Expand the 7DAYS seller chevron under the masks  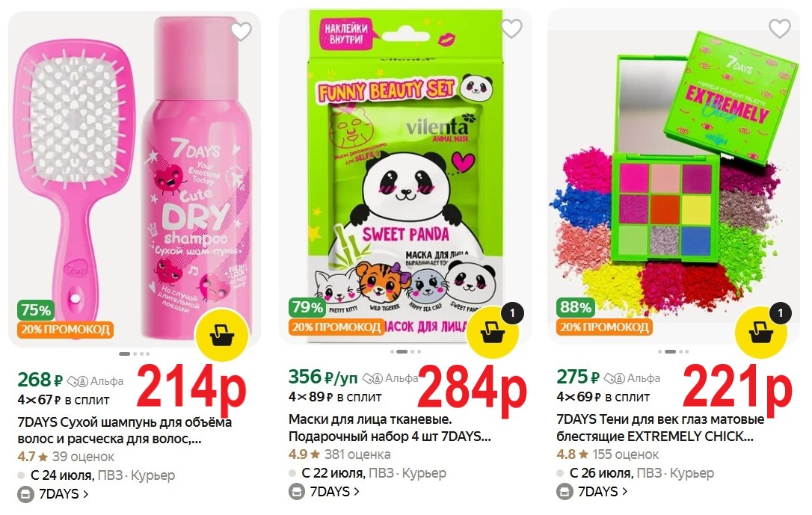tap(357, 492)
